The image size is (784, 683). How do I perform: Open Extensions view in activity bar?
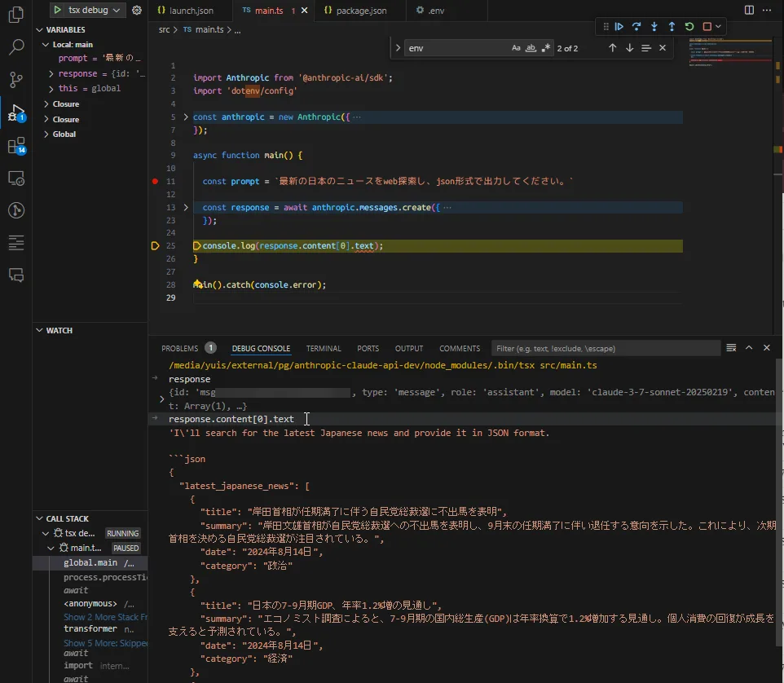coord(15,146)
